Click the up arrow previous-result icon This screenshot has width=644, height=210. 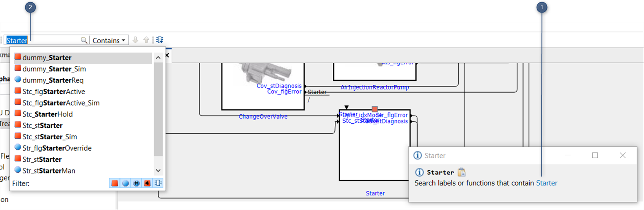[146, 40]
